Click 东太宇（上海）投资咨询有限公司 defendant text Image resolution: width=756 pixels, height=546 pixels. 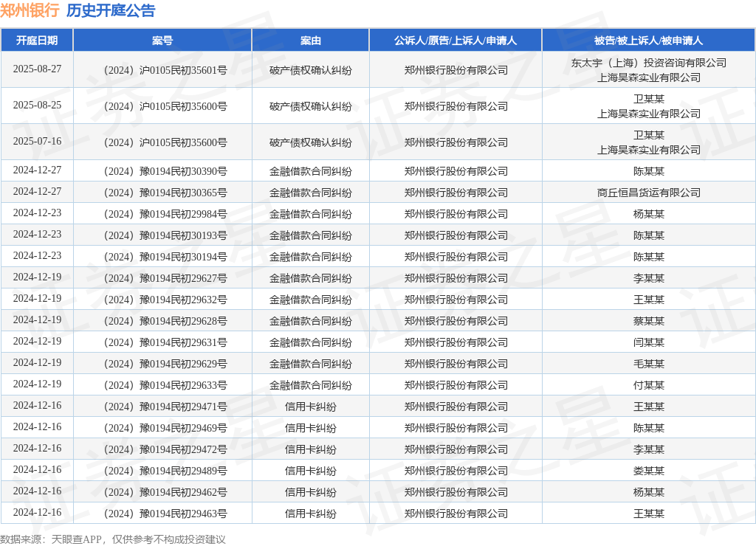[x=648, y=63]
